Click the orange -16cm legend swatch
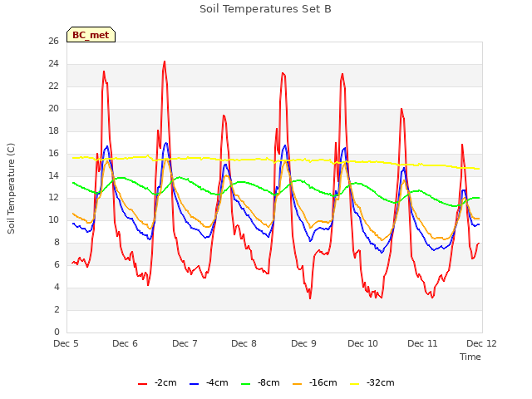The image size is (532, 399). (298, 384)
